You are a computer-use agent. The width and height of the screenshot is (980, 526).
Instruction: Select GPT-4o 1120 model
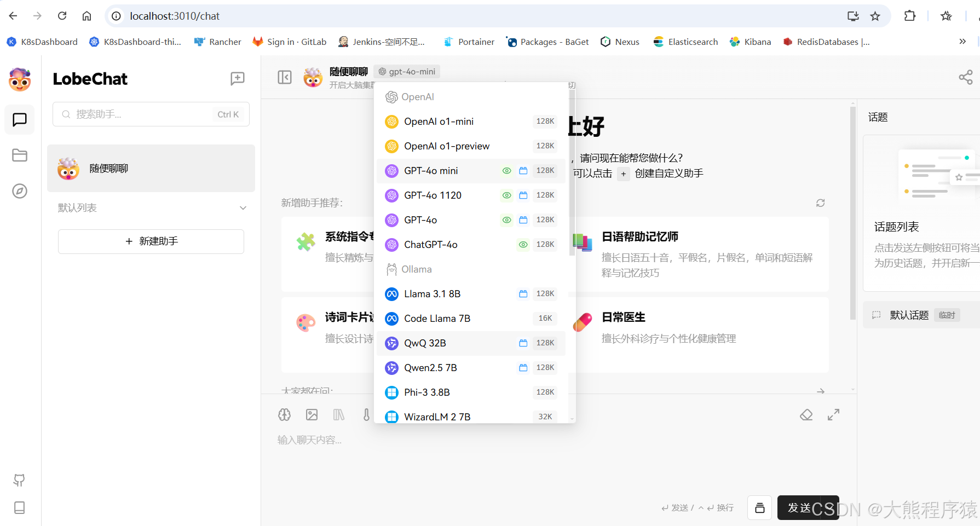coord(471,195)
